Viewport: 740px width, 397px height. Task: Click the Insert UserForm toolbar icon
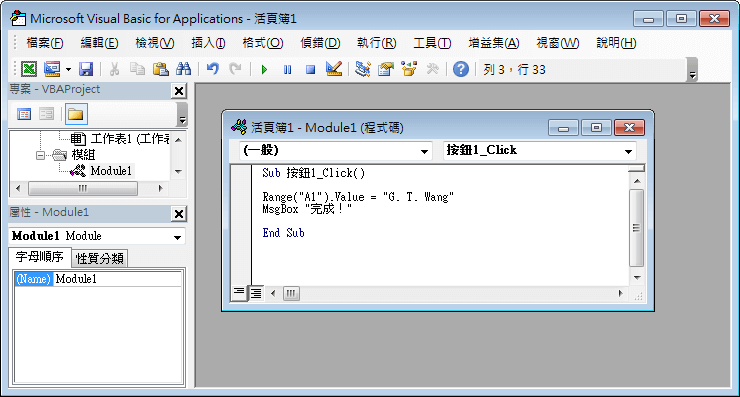(52, 69)
